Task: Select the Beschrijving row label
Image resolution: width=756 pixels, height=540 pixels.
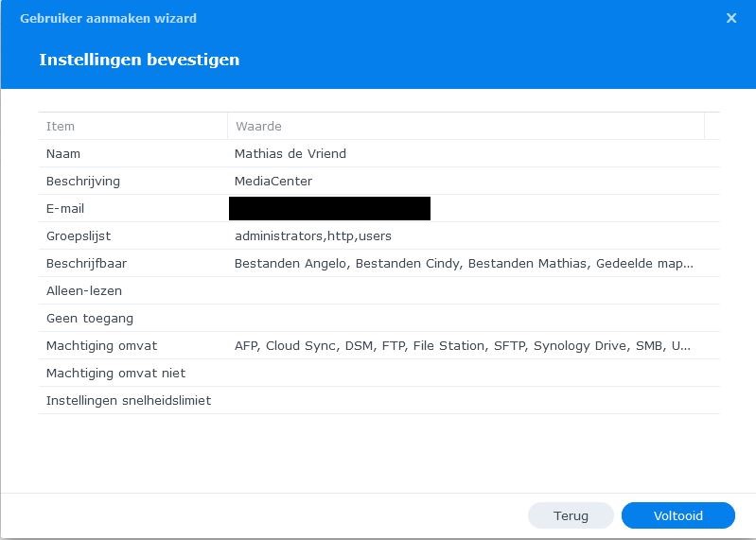Action: (83, 181)
